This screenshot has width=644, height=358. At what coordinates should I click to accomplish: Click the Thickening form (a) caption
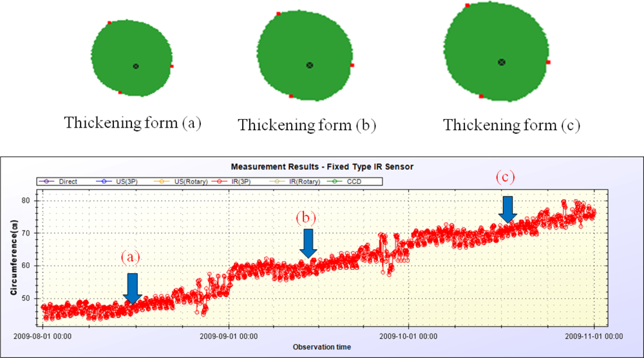[x=133, y=123]
